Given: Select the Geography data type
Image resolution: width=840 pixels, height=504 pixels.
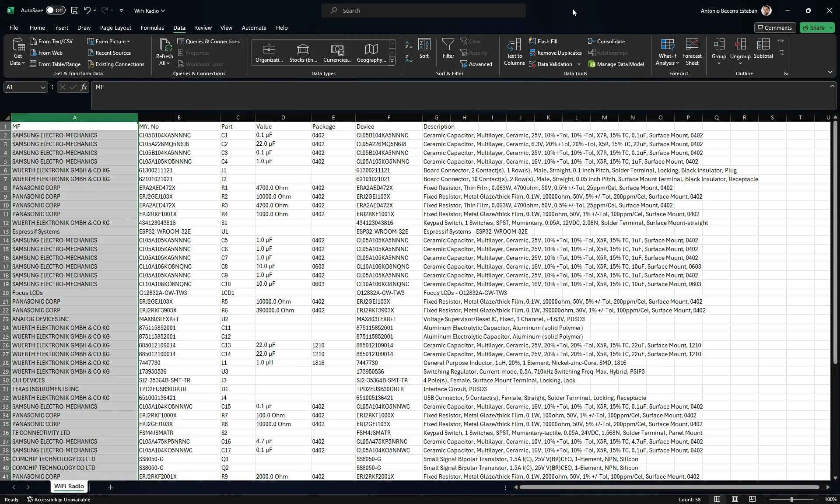Looking at the screenshot, I should click(371, 52).
